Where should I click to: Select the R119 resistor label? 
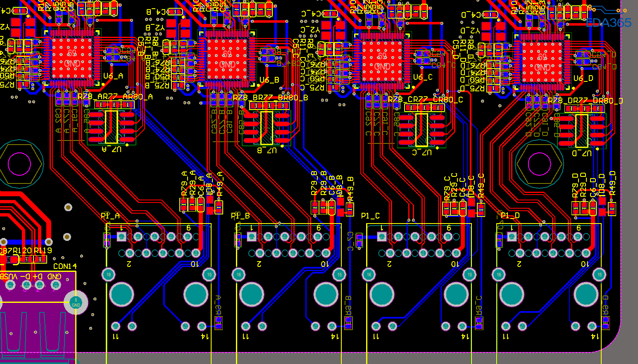coord(43,250)
